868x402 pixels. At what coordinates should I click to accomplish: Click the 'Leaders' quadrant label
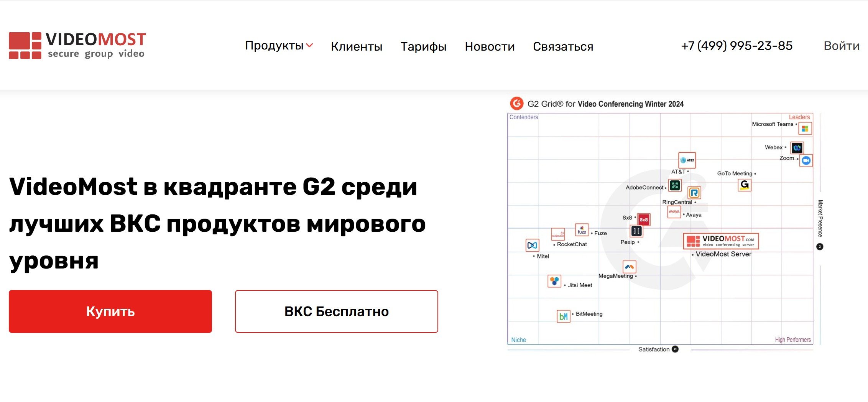click(799, 117)
